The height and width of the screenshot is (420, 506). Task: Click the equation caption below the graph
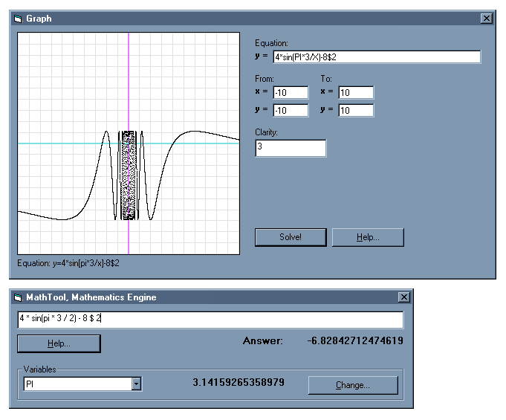(x=68, y=263)
